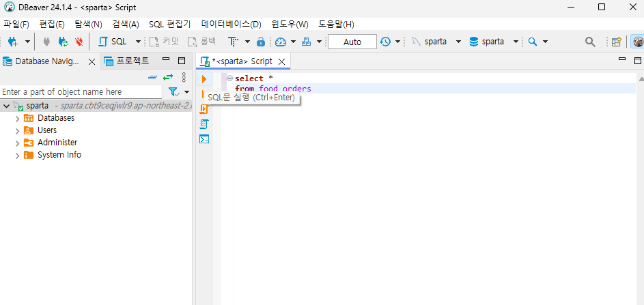Open the SQL 편집기 menu
This screenshot has height=305, width=644.
[x=170, y=24]
